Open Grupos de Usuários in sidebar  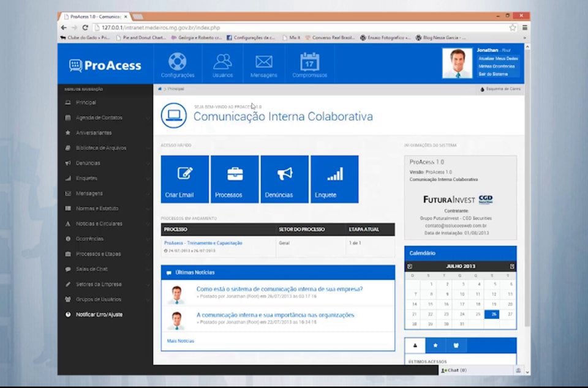pyautogui.click(x=105, y=300)
